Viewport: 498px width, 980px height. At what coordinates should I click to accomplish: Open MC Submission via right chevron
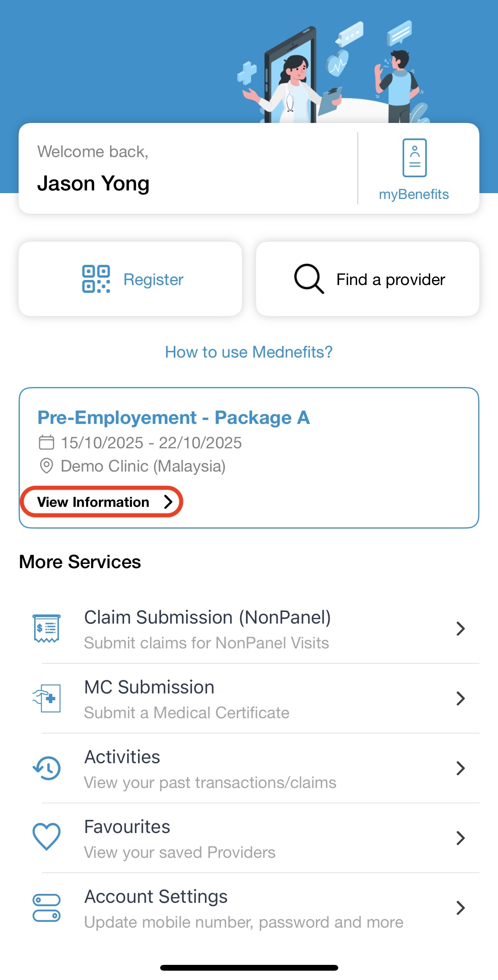tap(460, 698)
